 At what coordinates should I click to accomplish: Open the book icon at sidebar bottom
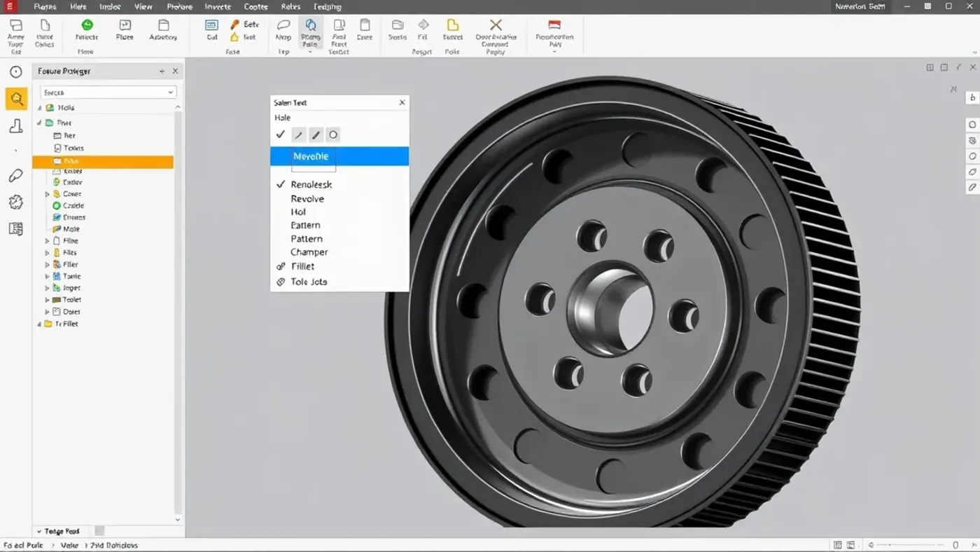tap(15, 229)
